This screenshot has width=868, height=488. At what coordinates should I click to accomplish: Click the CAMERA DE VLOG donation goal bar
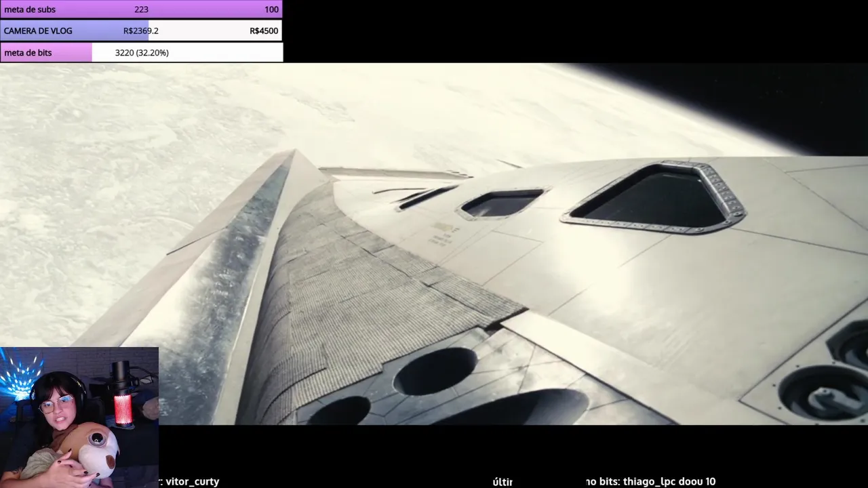tap(141, 30)
